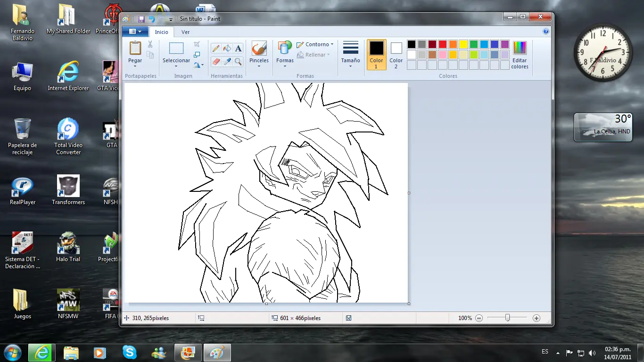Expand the Pinceles dropdown arrow
The height and width of the screenshot is (362, 644).
pos(259,66)
